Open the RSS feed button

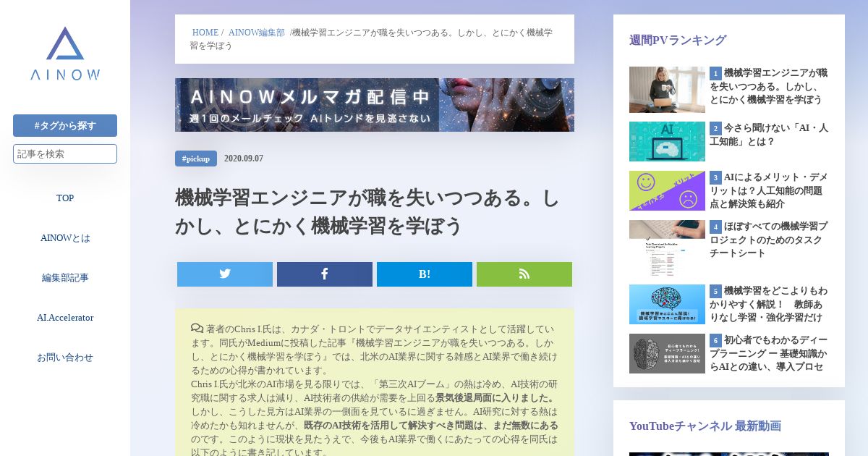pos(524,274)
